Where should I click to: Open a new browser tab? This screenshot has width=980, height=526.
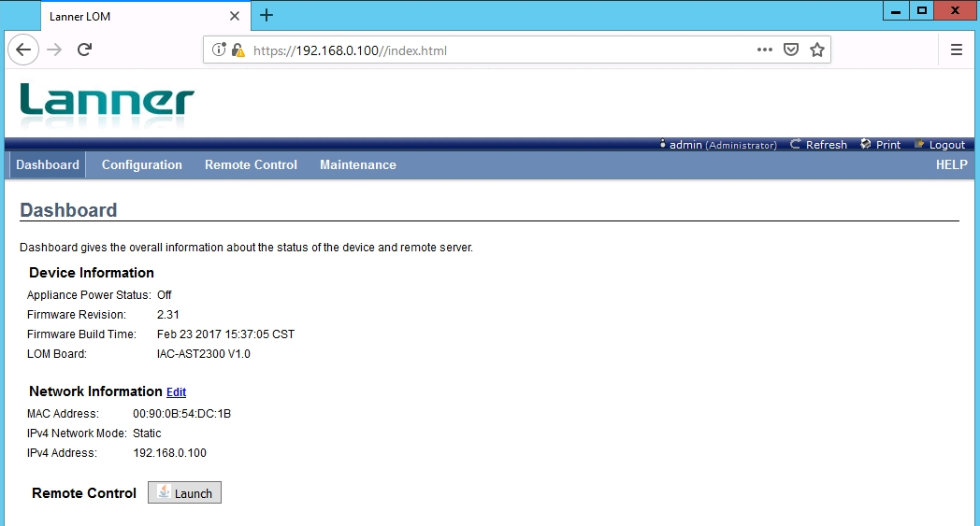(267, 16)
